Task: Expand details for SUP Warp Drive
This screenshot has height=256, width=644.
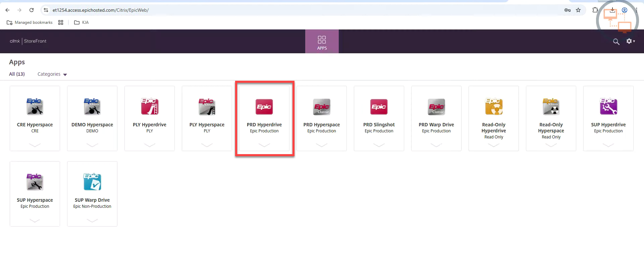Action: coord(92,220)
